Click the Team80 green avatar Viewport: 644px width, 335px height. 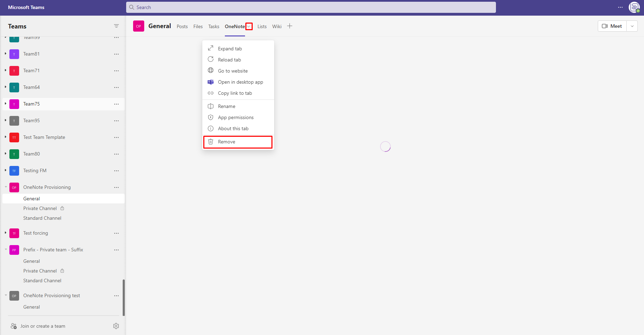tap(14, 154)
